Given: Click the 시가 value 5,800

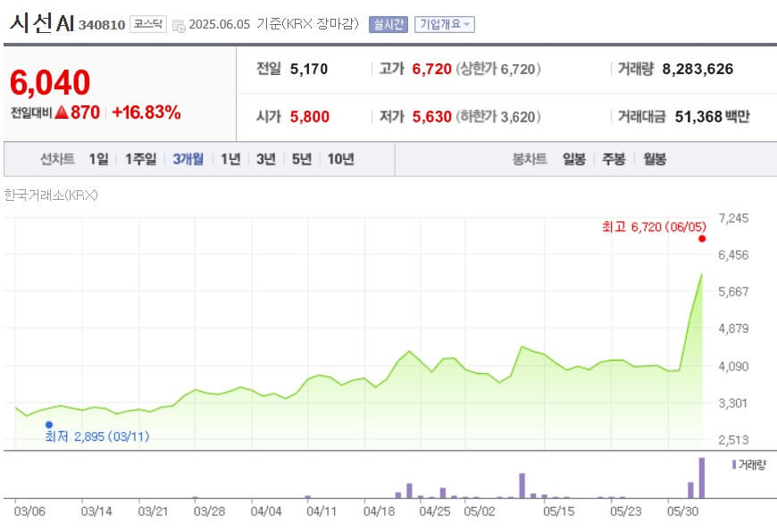Looking at the screenshot, I should pos(310,117).
